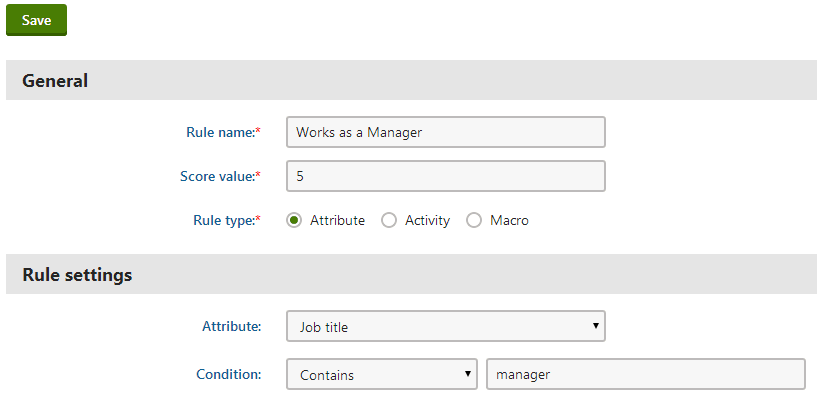Focus the Rule name input field

click(x=445, y=132)
